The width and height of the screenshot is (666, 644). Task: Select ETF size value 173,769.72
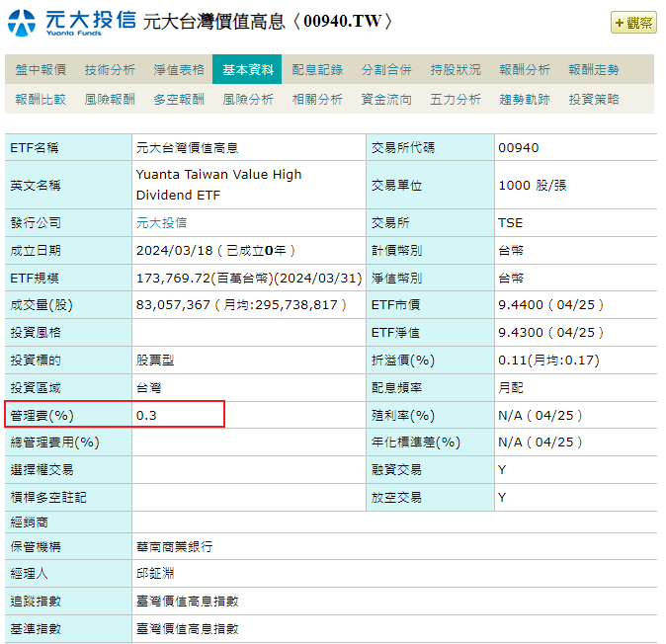(x=173, y=279)
